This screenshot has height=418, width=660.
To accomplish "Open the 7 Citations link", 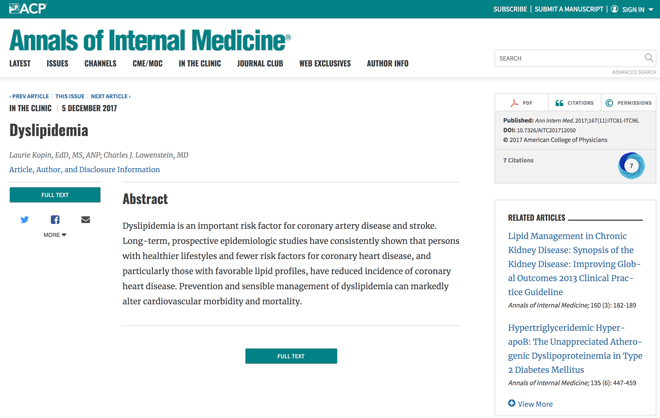I will pos(518,160).
